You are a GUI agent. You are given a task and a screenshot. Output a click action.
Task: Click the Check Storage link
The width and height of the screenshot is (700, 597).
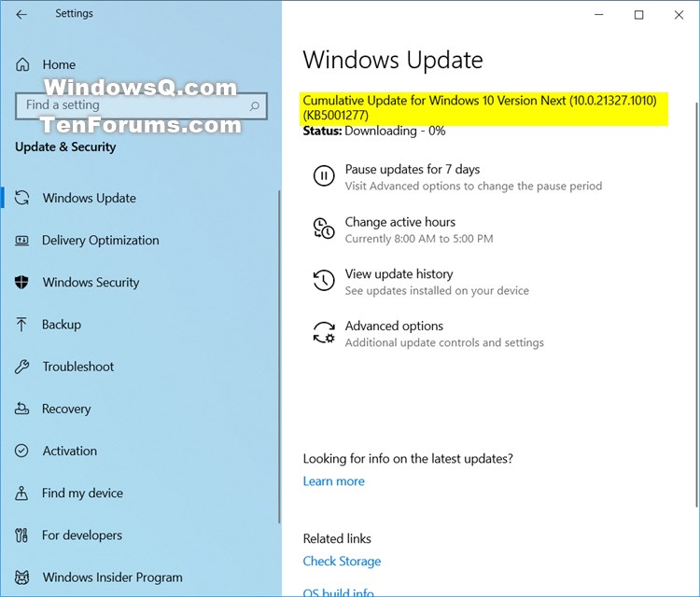342,562
